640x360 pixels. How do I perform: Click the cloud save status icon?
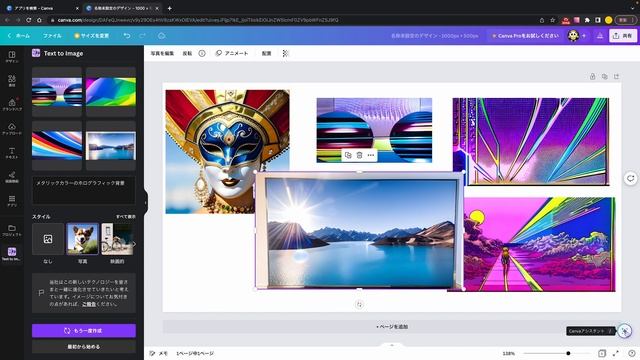click(x=162, y=36)
